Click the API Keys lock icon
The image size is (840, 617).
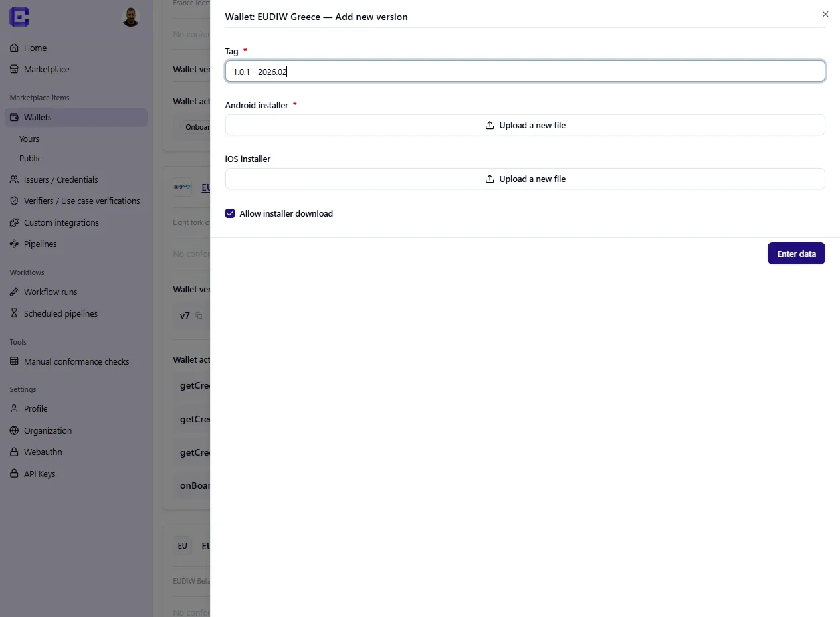(15, 474)
